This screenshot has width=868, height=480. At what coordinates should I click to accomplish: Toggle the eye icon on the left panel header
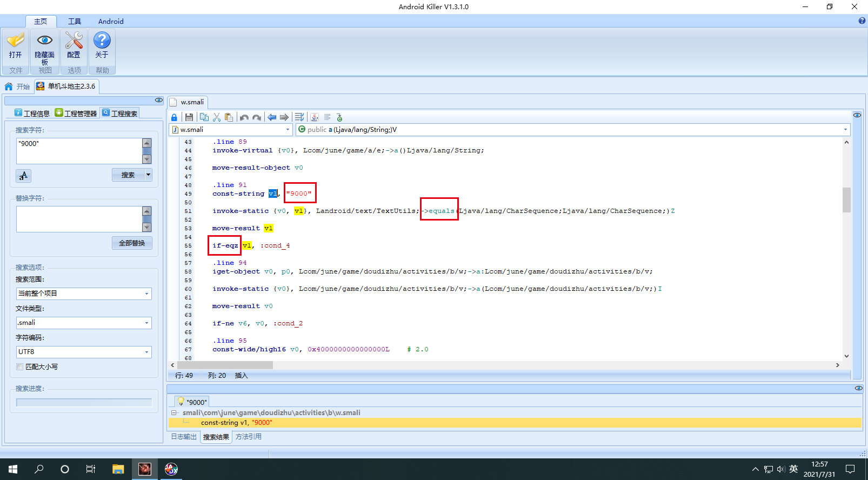[158, 100]
